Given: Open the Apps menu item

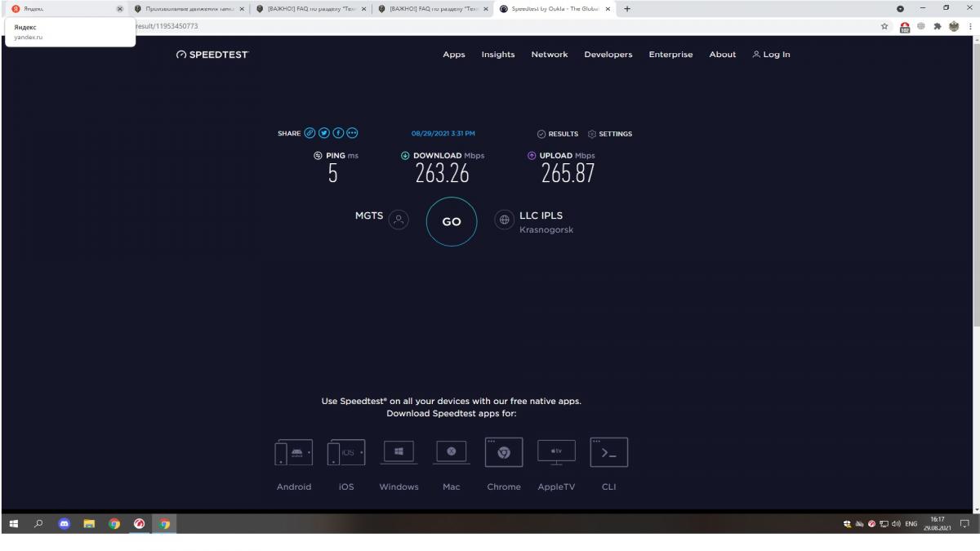Looking at the screenshot, I should coord(454,55).
